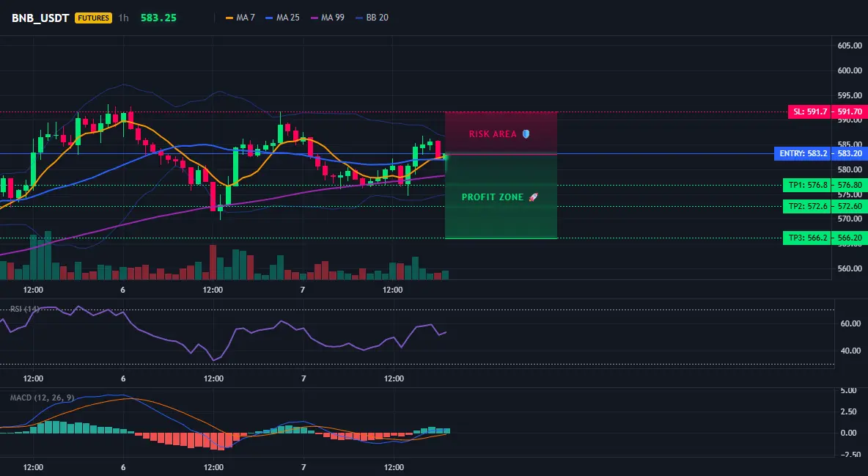Viewport: 868px width, 476px height.
Task: Click the SL: 591.7 stop loss label
Action: (810, 112)
